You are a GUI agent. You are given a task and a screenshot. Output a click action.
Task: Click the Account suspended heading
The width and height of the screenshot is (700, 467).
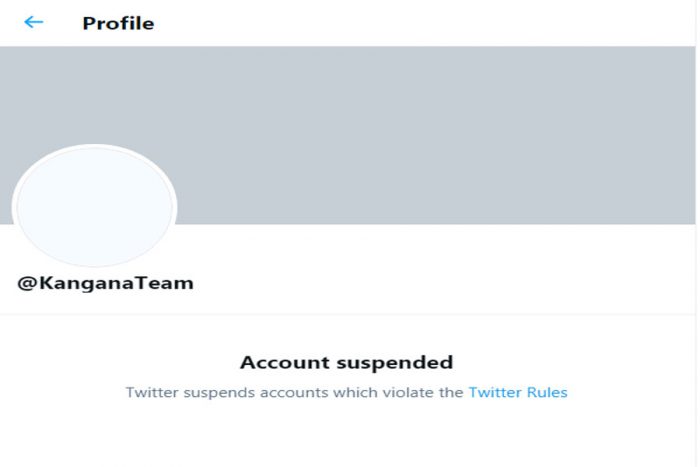click(x=346, y=363)
